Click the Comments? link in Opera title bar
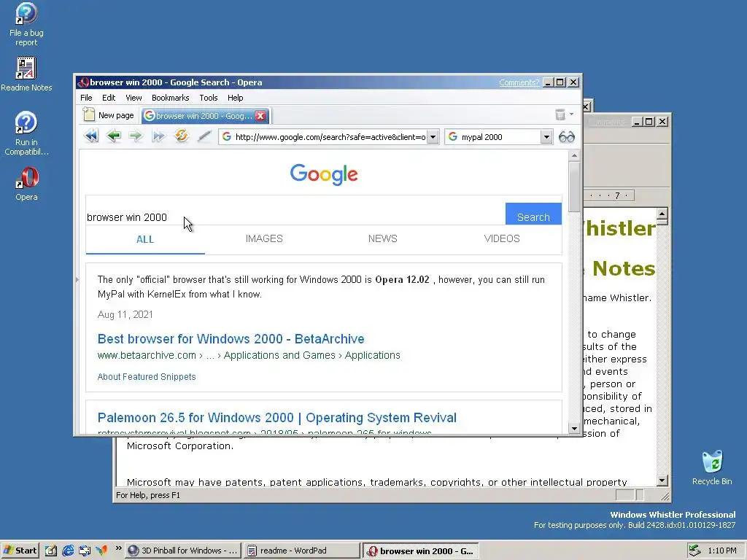The height and width of the screenshot is (560, 747). coord(519,82)
